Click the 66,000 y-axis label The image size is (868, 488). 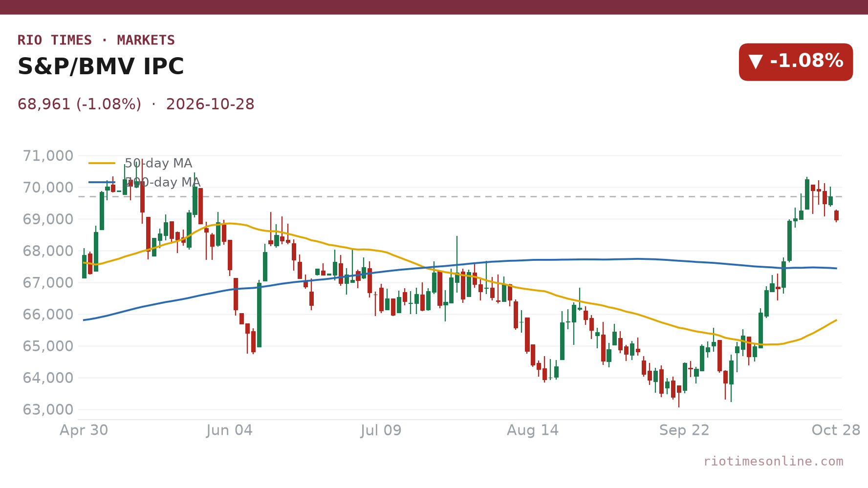pos(48,315)
